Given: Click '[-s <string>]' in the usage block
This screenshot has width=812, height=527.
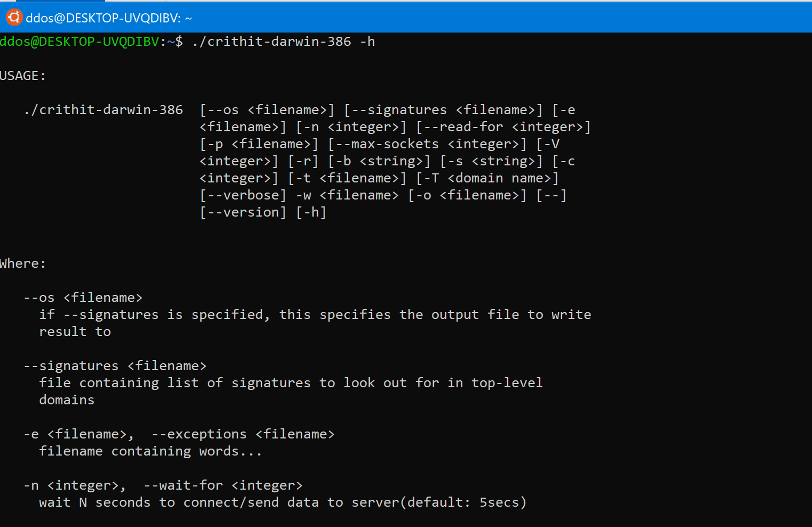Looking at the screenshot, I should click(492, 161).
